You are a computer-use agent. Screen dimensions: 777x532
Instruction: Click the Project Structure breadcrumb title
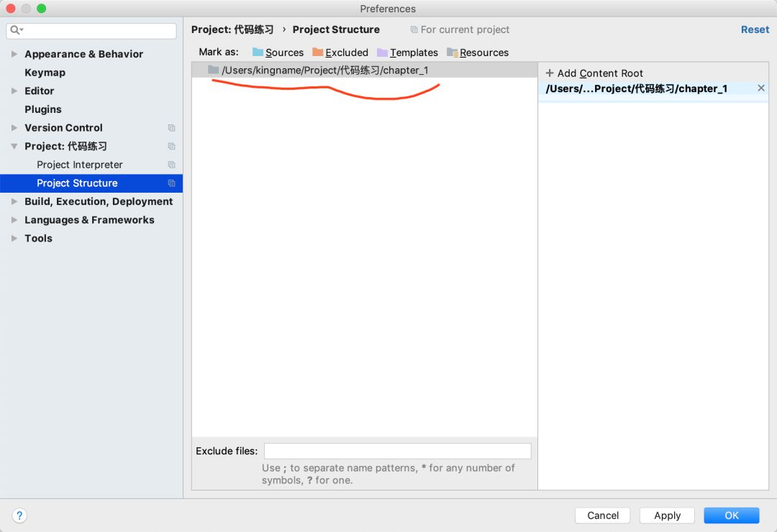pos(336,29)
